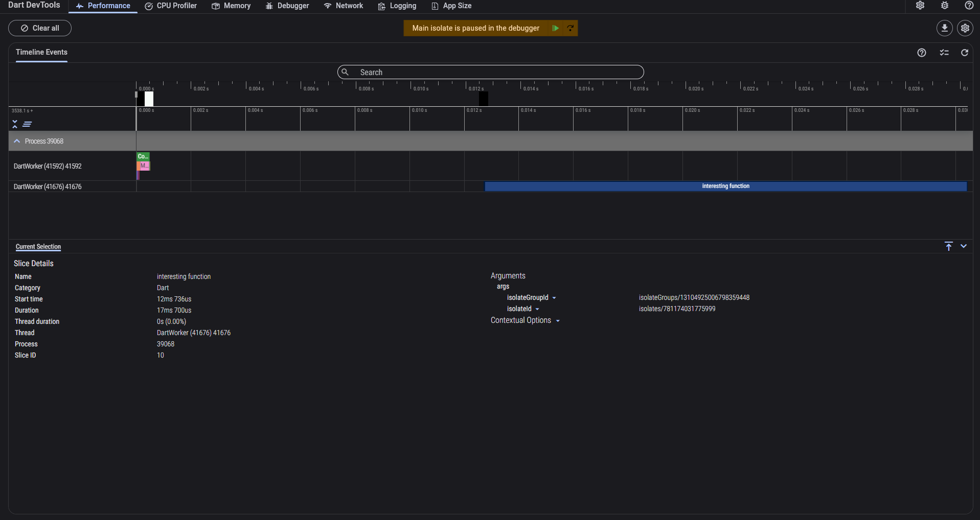Select DartWorker (41592) 41592 track
This screenshot has width=980, height=520.
click(48, 166)
